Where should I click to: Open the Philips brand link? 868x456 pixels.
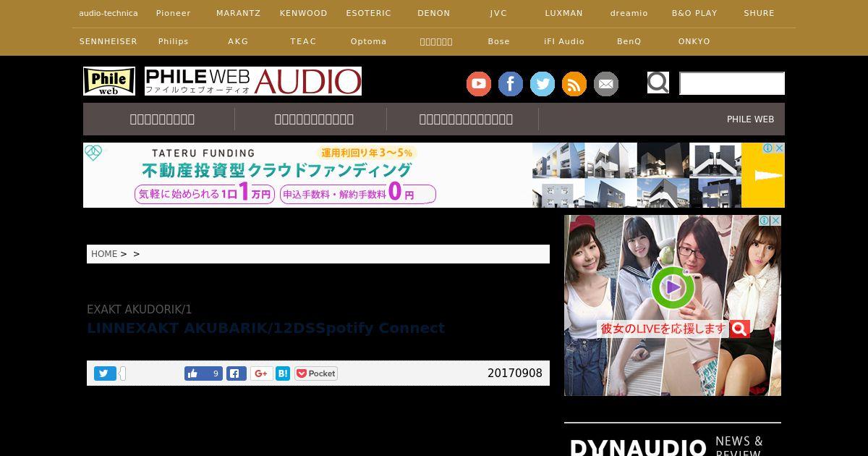174,41
